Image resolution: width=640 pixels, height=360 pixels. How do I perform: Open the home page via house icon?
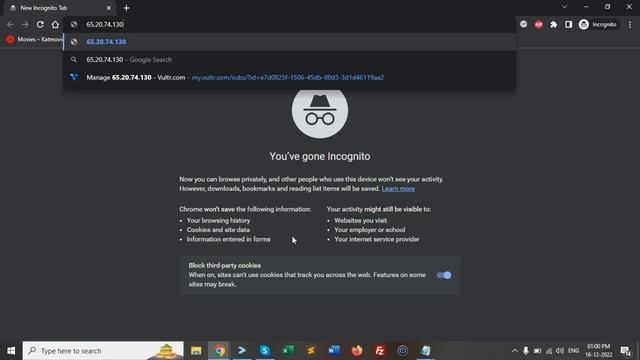pyautogui.click(x=55, y=24)
